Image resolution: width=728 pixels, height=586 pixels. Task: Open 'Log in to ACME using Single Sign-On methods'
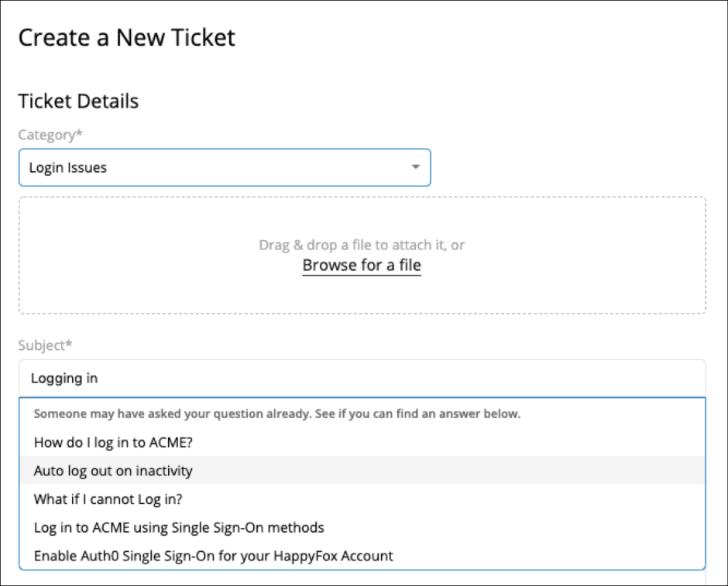tap(179, 527)
